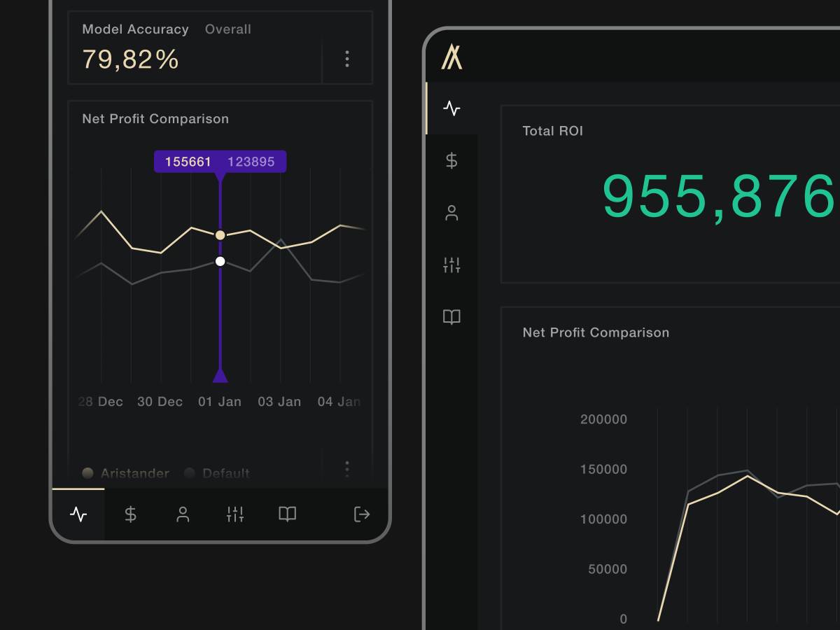This screenshot has width=840, height=630.
Task: Open sliders settings icon in mobile bottom bar
Action: click(235, 514)
